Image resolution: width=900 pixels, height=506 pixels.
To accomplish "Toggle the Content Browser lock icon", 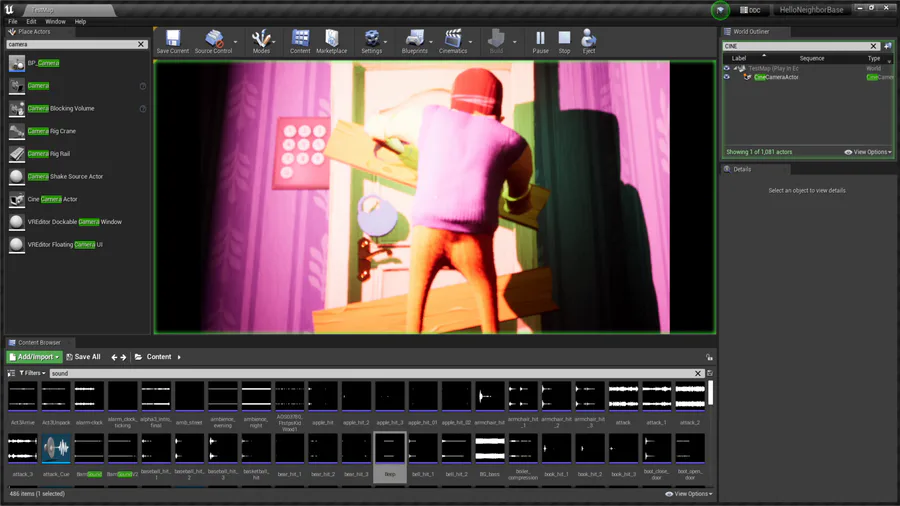I will pos(709,357).
